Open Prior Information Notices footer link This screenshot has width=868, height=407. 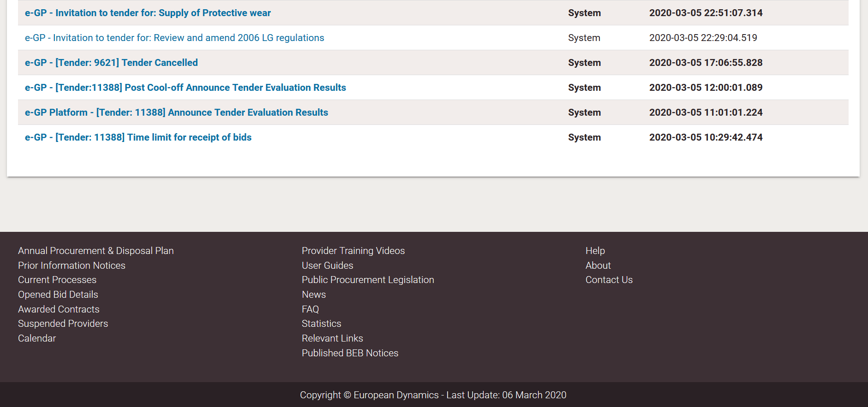(72, 265)
